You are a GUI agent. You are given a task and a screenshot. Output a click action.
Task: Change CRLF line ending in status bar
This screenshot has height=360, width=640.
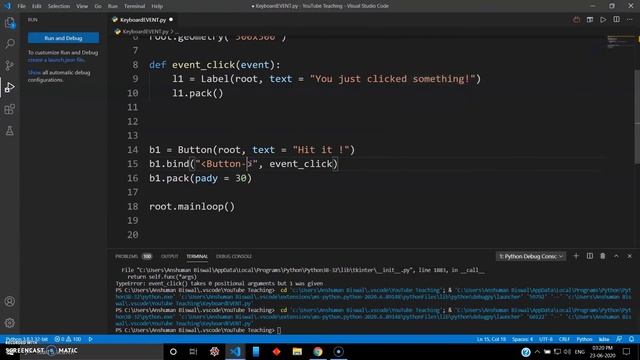coord(564,339)
